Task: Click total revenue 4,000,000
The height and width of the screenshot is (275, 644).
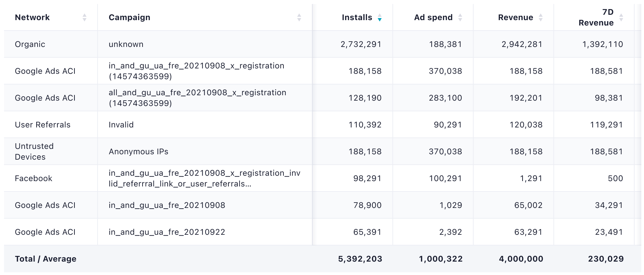Action: click(x=521, y=259)
